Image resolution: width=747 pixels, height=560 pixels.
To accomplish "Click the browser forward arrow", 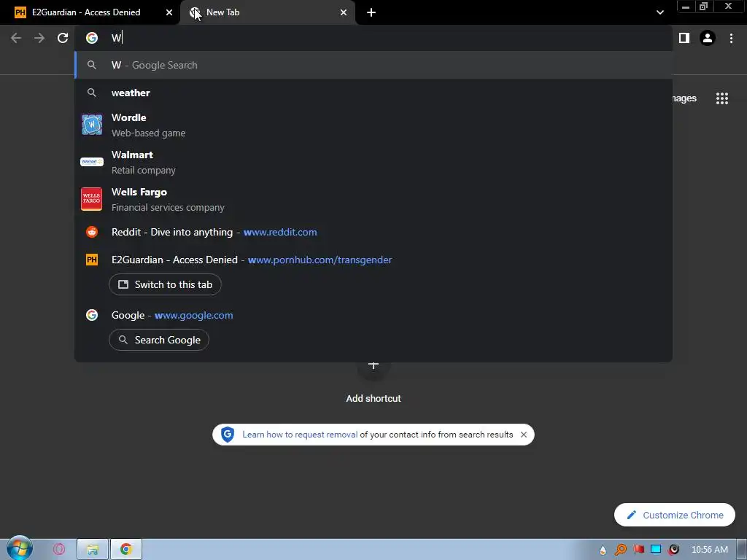I will click(39, 38).
